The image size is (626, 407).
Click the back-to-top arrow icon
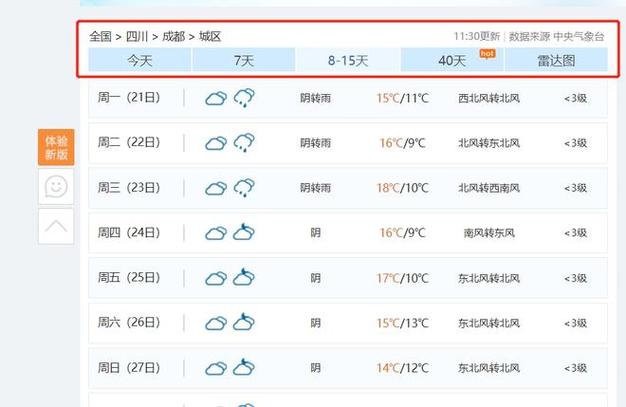(56, 226)
